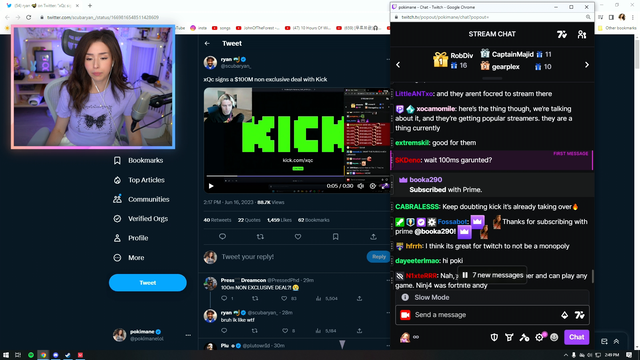
Task: Show previous gift leaderboard with left arrow
Action: [398, 65]
